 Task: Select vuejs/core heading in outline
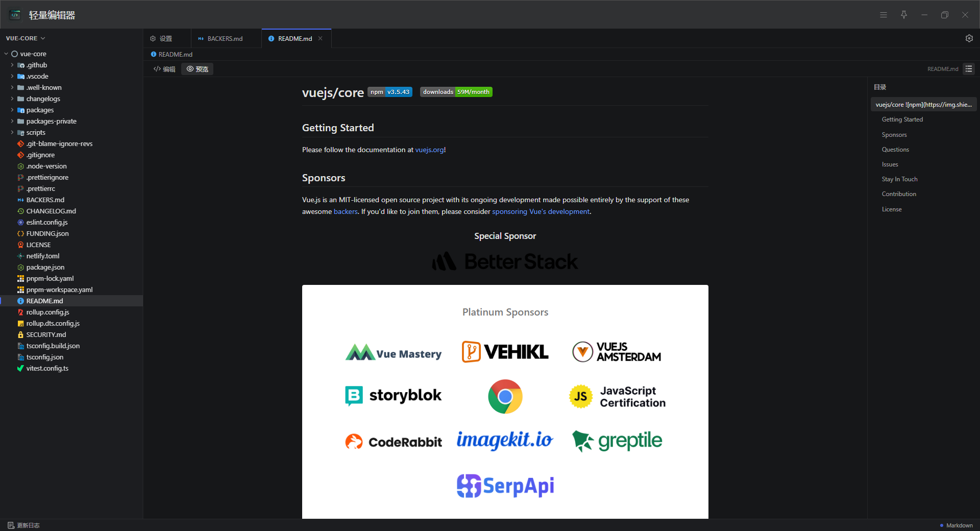923,105
